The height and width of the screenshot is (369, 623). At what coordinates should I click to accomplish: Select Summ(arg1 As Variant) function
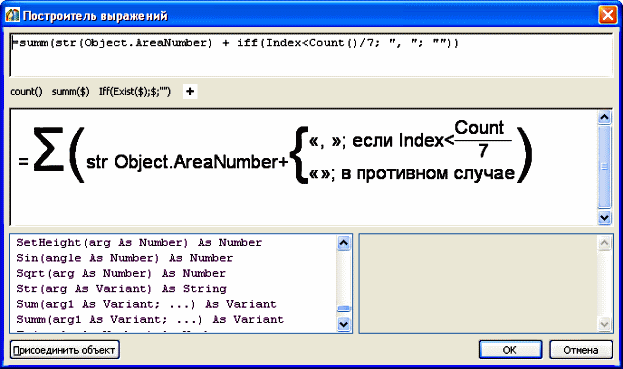[150, 319]
